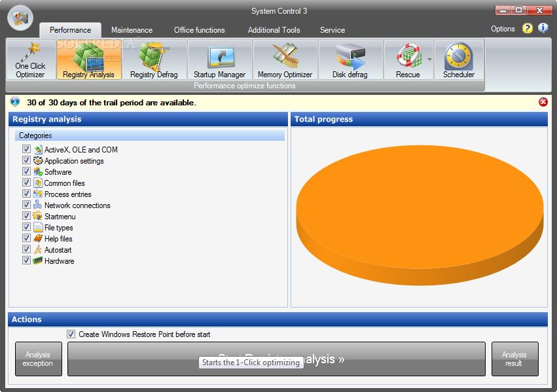Click the Categories list header
This screenshot has width=557, height=392.
click(149, 135)
